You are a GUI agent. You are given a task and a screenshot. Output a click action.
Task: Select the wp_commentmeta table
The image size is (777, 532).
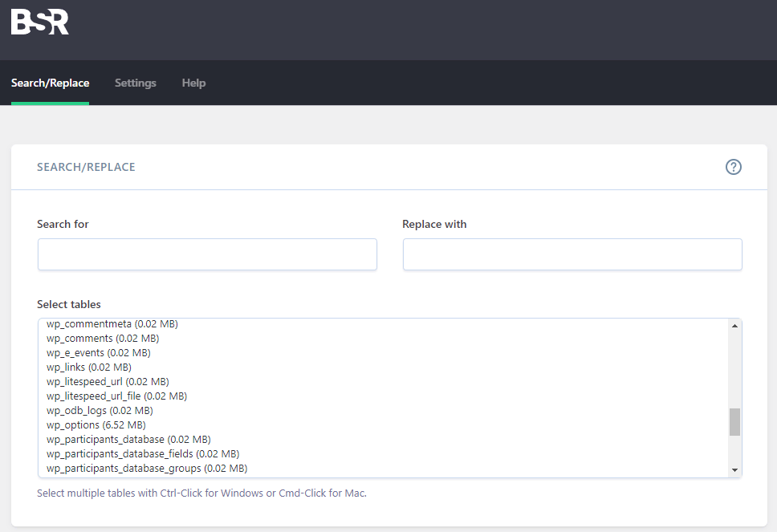coord(383,324)
